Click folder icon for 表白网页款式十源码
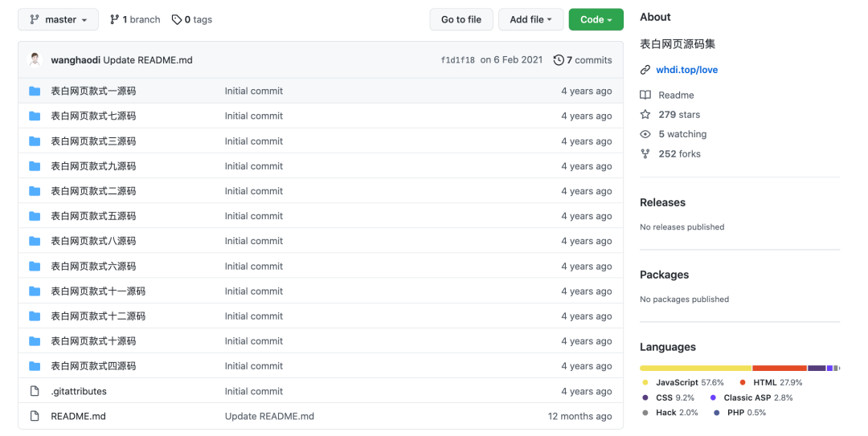This screenshot has height=436, width=868. click(x=35, y=340)
